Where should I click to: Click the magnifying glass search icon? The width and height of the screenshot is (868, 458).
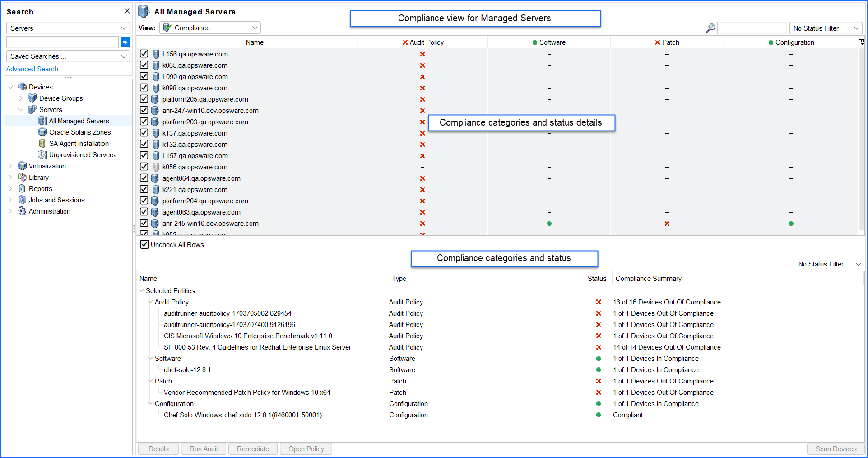tap(710, 28)
